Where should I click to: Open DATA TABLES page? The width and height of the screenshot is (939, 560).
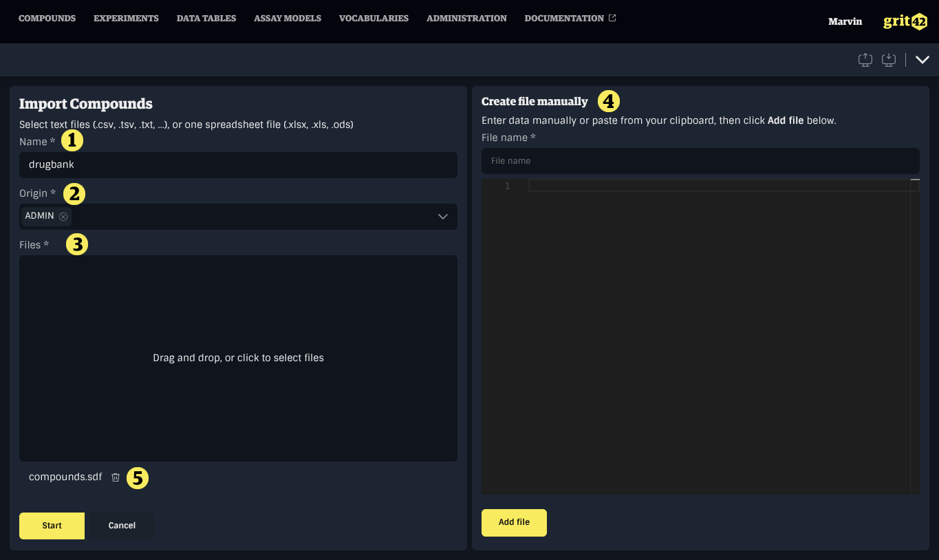206,19
